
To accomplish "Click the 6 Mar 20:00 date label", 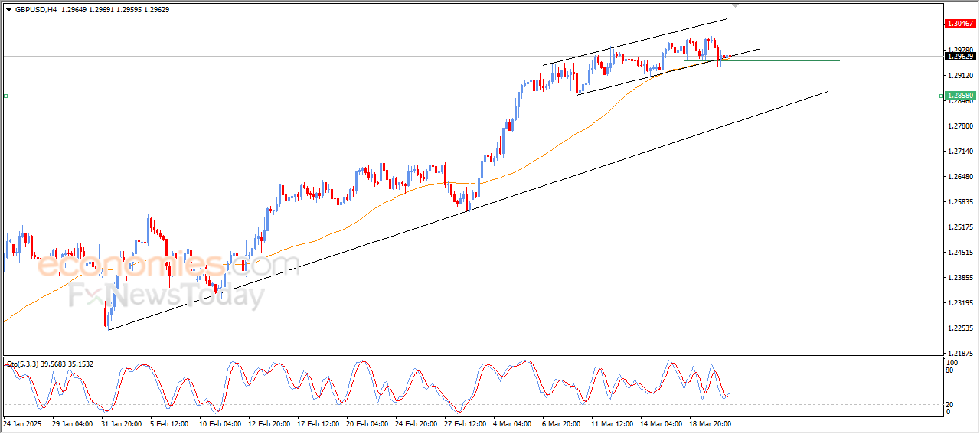I will [561, 423].
